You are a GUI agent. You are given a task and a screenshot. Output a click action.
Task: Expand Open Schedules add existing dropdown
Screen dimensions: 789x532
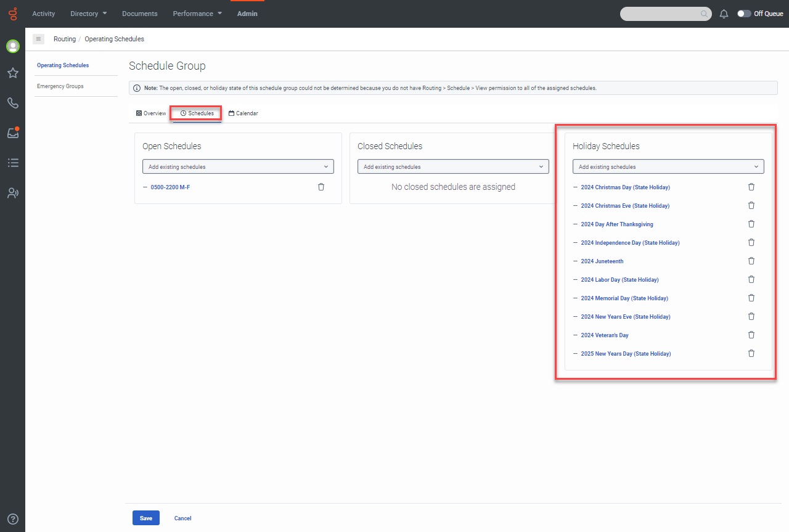[238, 166]
